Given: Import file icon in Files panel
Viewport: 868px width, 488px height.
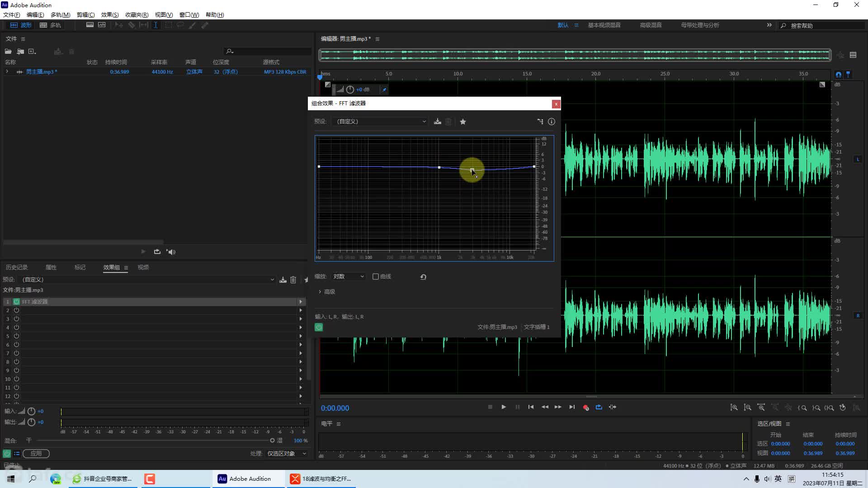Looking at the screenshot, I should [x=20, y=52].
